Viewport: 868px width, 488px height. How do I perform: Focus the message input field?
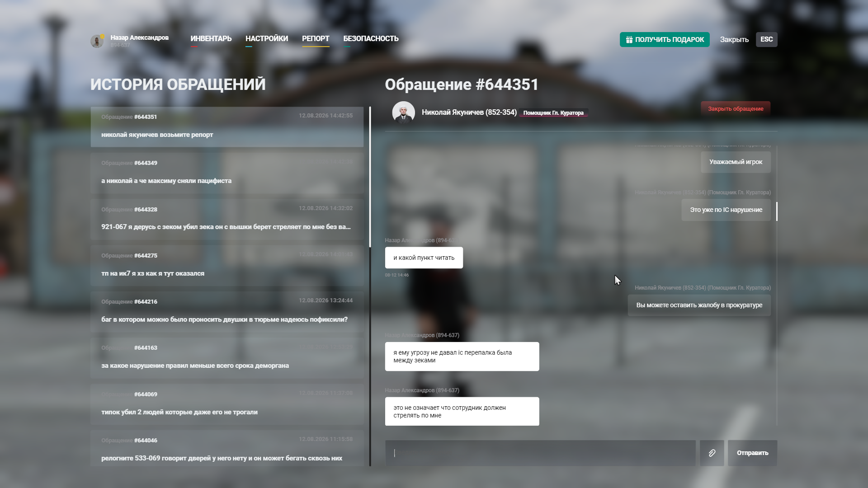pos(540,453)
